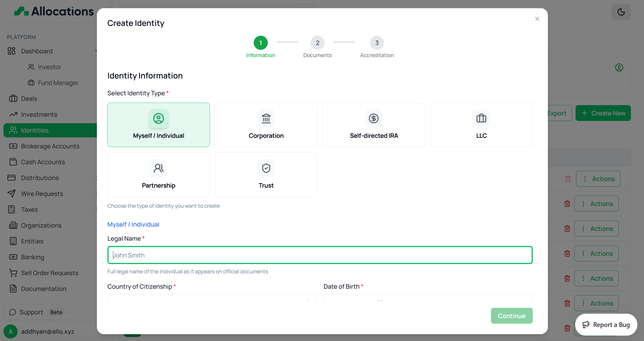644x341 pixels.
Task: Open the Country of Citizenship dropdown
Action: [212, 298]
